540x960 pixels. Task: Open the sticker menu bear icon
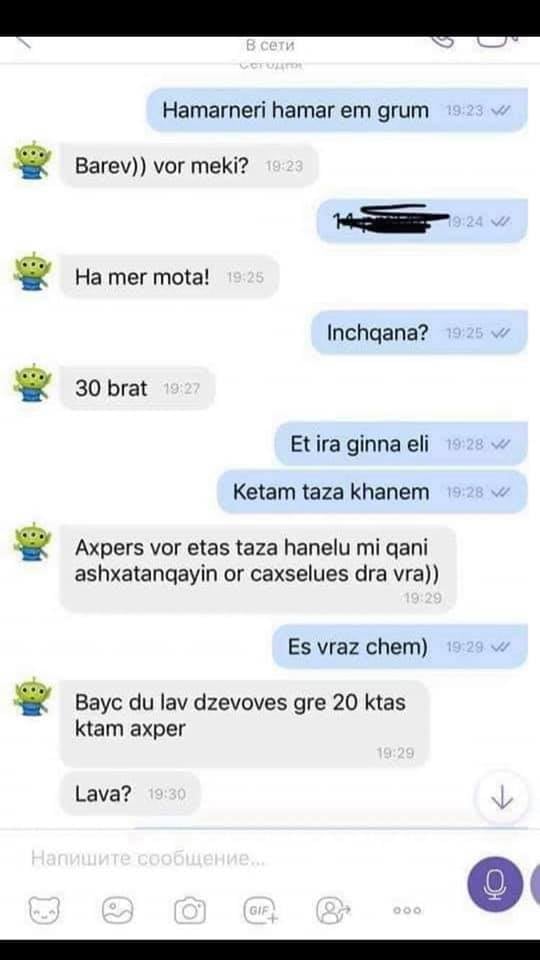pos(44,910)
